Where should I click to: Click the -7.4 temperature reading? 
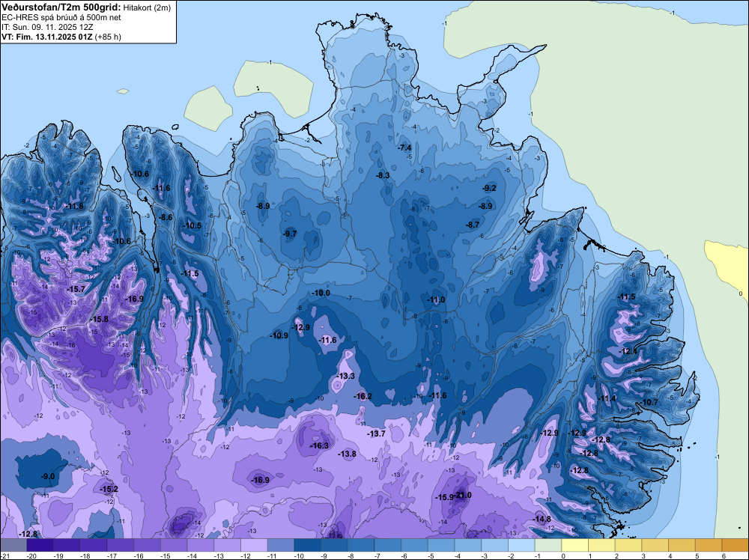pyautogui.click(x=404, y=148)
